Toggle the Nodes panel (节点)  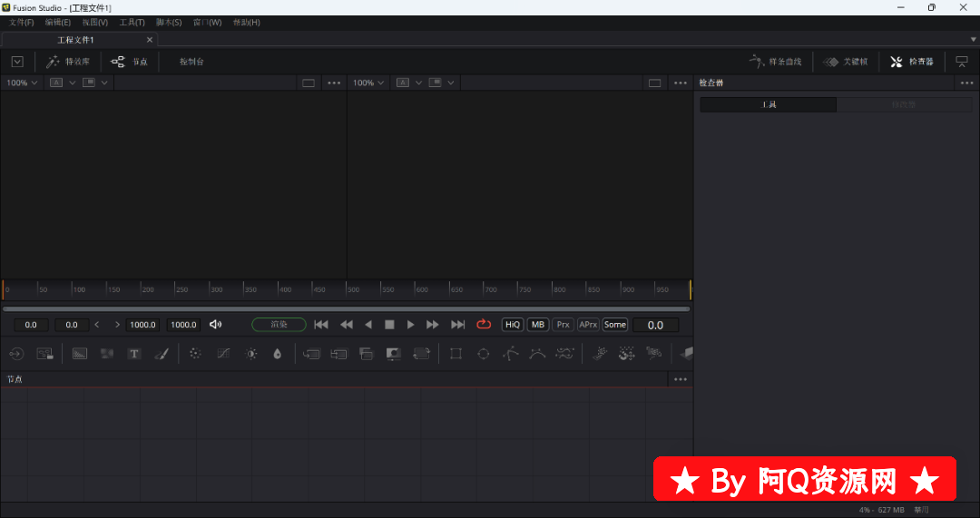[130, 62]
